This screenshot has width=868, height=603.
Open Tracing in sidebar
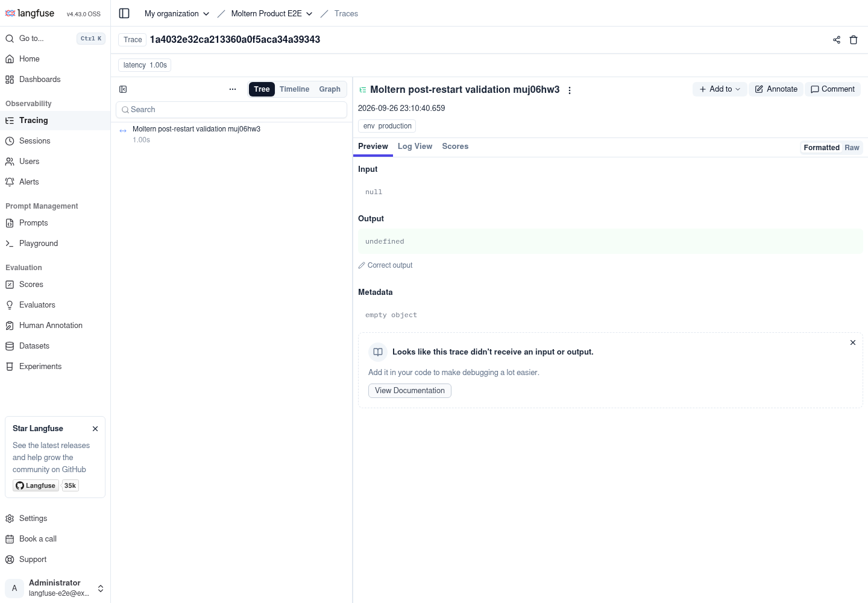(55, 121)
